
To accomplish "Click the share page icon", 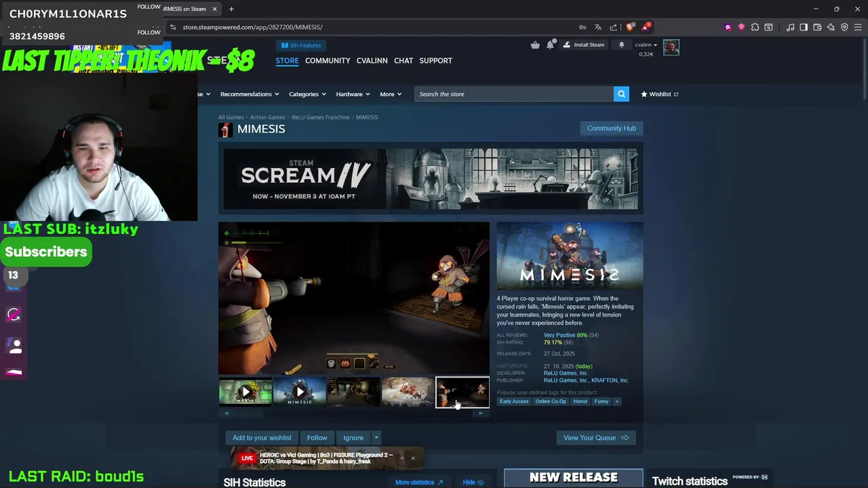I will click(x=614, y=27).
